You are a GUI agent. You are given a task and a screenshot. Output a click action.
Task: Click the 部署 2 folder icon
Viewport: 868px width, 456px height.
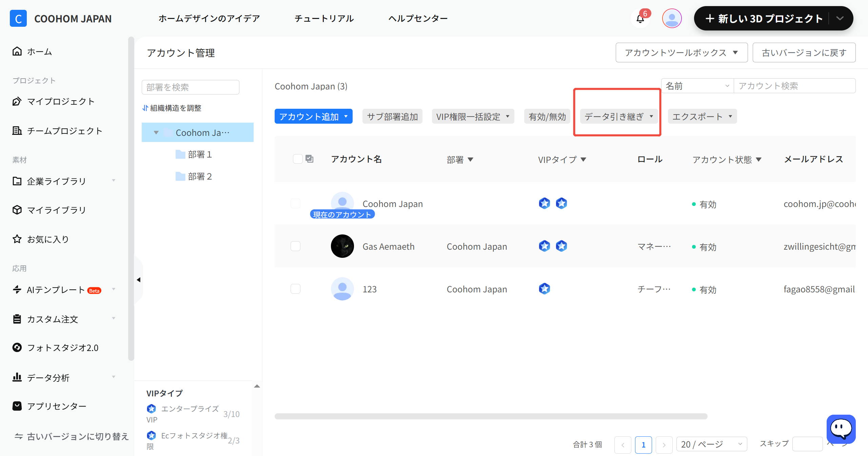point(180,177)
